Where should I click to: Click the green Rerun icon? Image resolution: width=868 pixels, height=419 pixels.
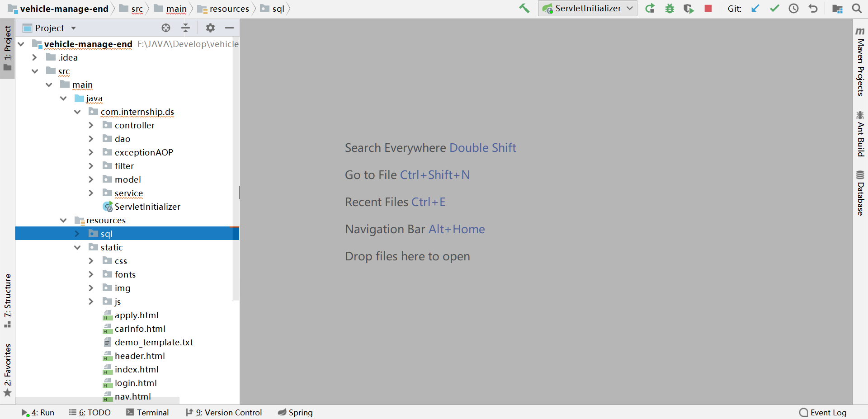(650, 8)
